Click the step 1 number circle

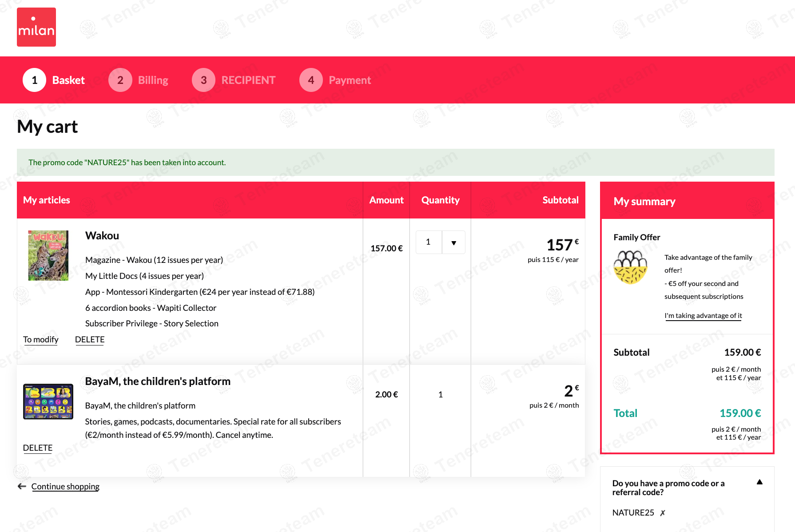[x=34, y=80]
